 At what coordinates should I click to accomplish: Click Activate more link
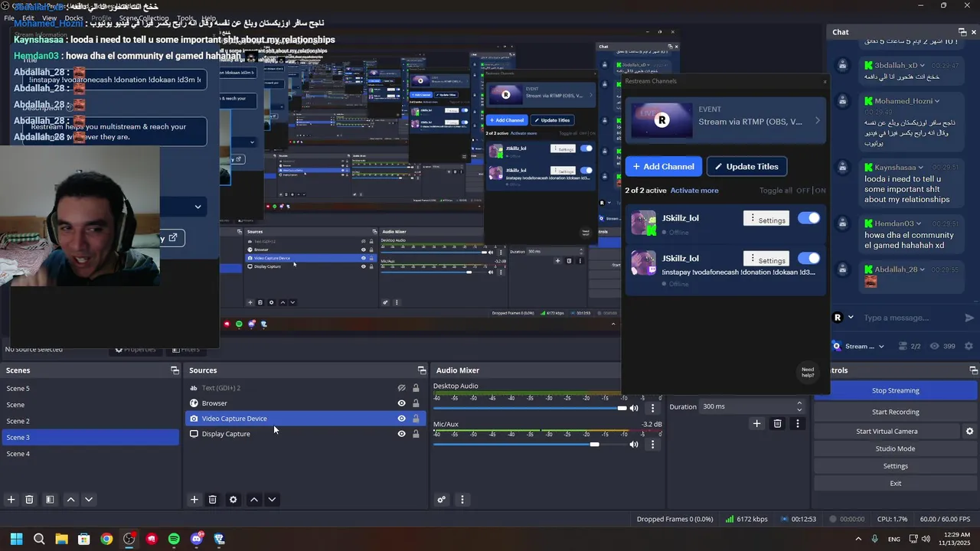point(694,191)
